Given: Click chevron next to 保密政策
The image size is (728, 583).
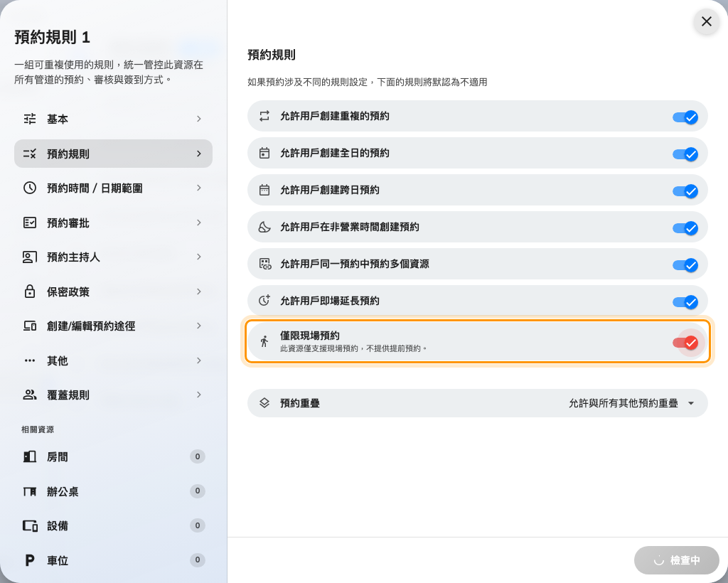Looking at the screenshot, I should [x=199, y=291].
